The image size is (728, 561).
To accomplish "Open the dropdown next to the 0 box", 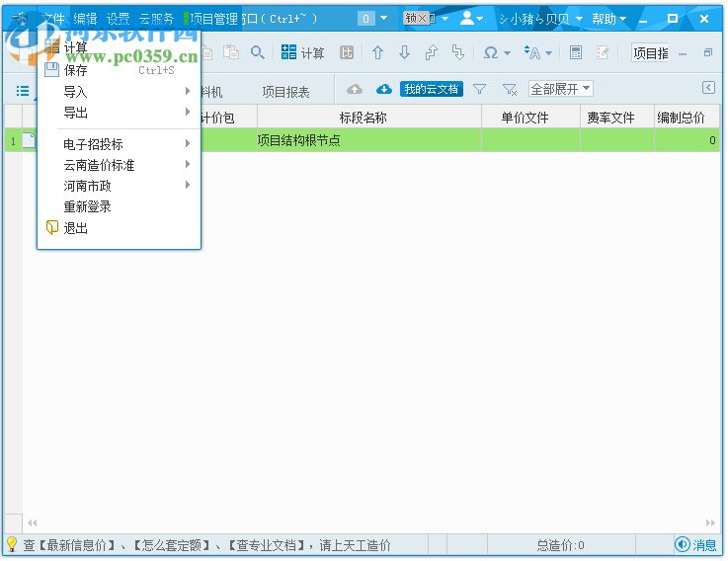I will tap(384, 18).
